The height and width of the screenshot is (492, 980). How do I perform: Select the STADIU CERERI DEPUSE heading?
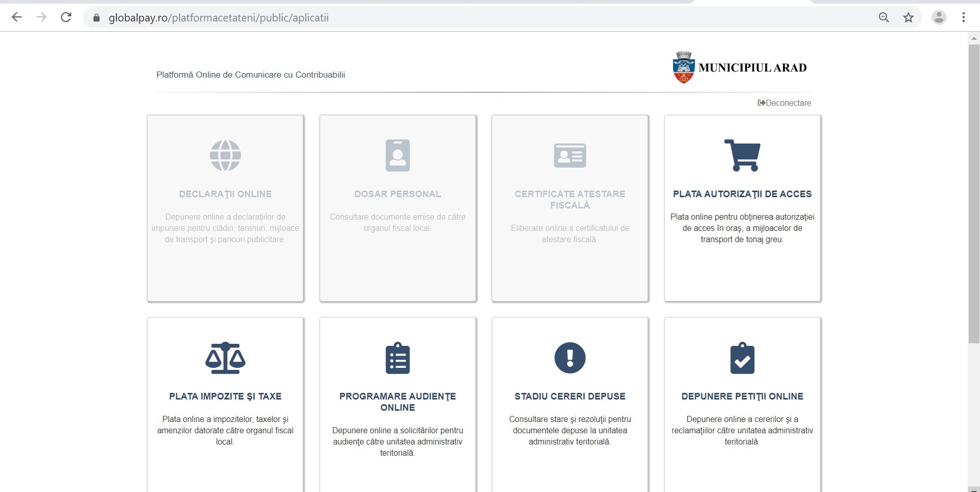570,396
